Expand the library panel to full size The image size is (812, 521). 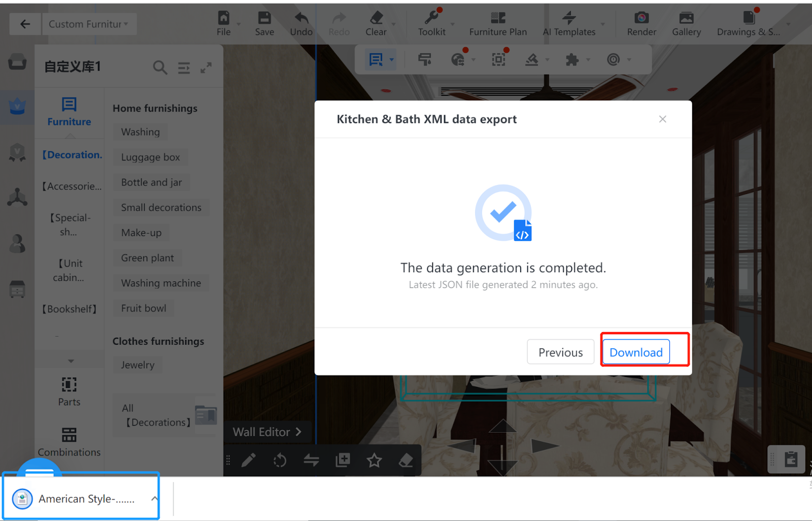tap(206, 68)
